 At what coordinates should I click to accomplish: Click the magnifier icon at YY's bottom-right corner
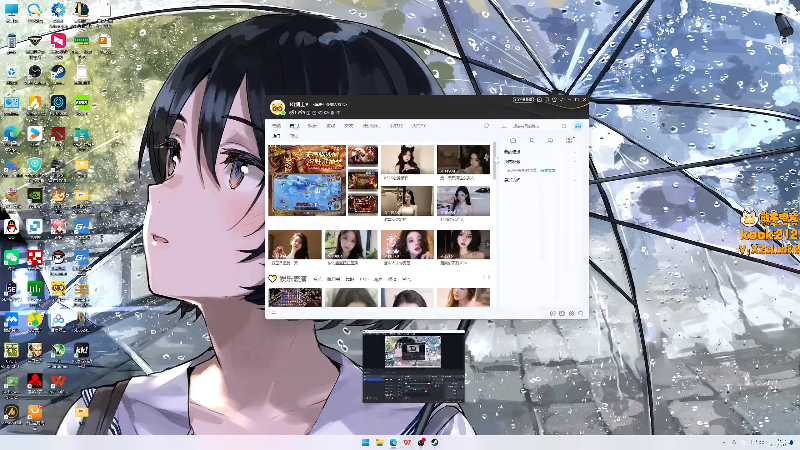581,313
